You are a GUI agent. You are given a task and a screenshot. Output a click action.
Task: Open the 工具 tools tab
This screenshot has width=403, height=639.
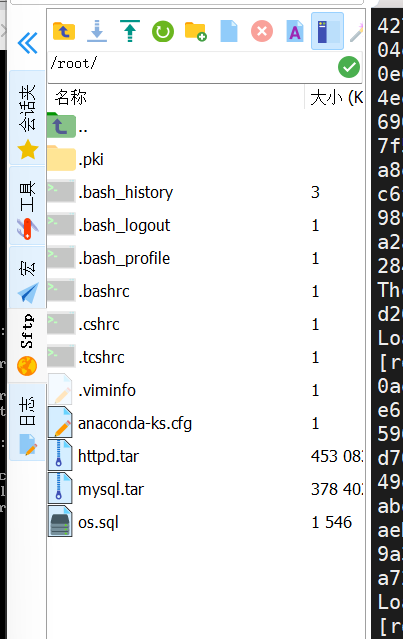27,206
